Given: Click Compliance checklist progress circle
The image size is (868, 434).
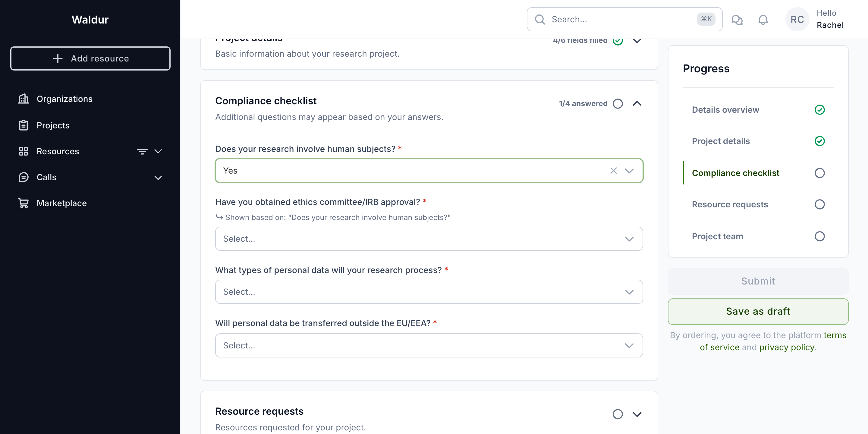Looking at the screenshot, I should click(819, 173).
